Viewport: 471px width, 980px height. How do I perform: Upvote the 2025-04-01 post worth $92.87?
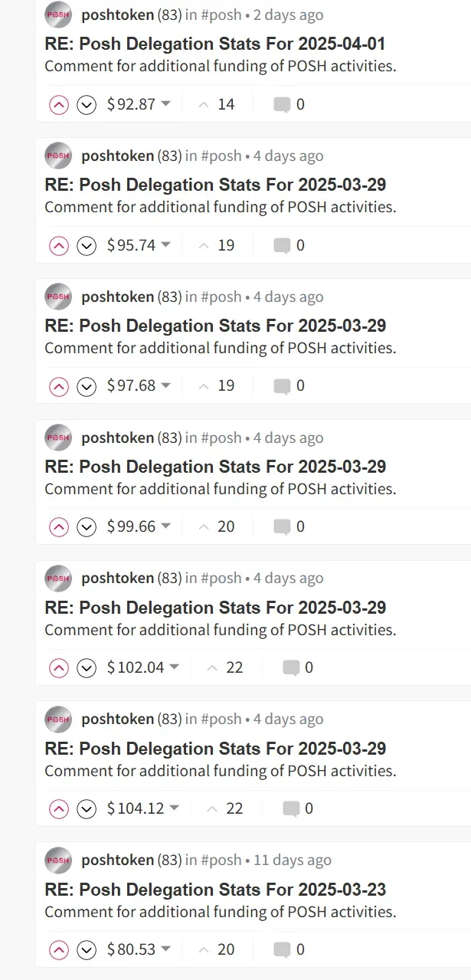pyautogui.click(x=59, y=105)
